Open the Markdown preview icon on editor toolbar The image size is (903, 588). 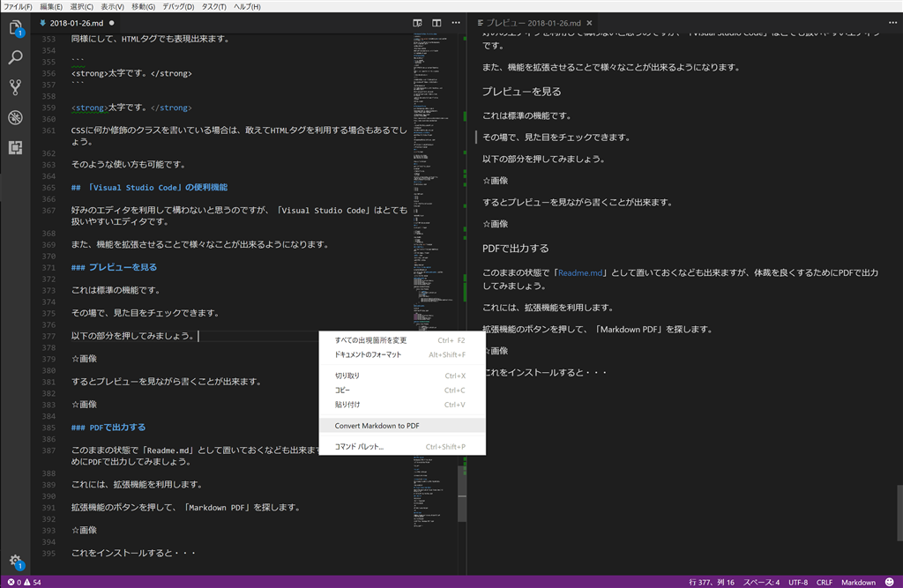(415, 22)
